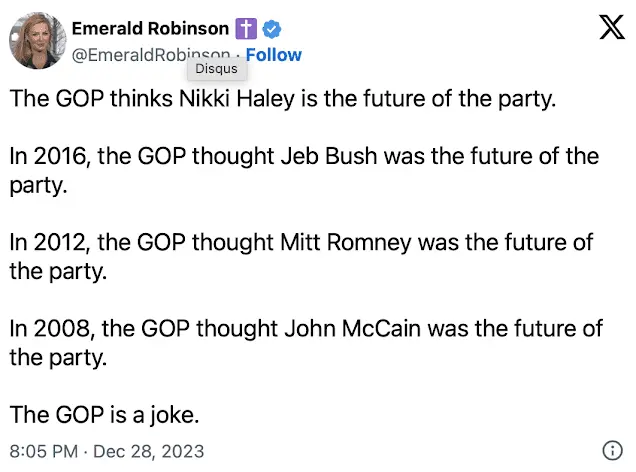The height and width of the screenshot is (472, 636).
Task: Click "The GOP is a joke." line
Action: pos(113,415)
